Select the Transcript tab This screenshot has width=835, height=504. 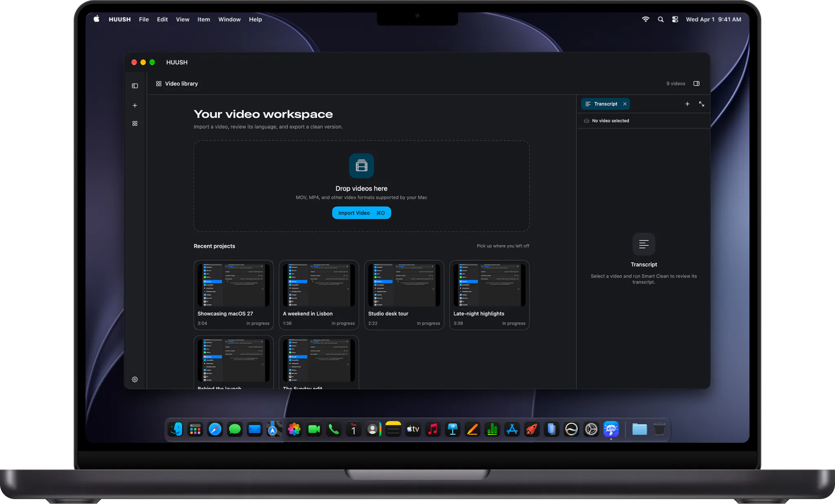point(605,104)
